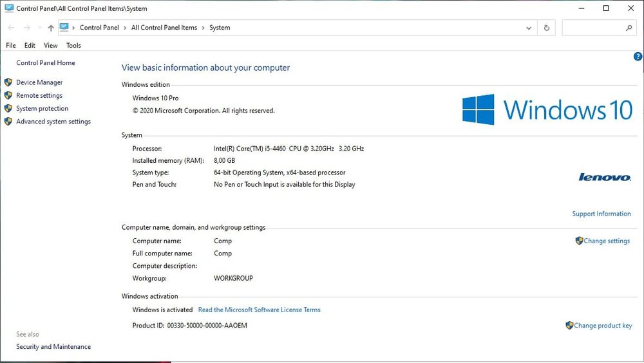The width and height of the screenshot is (644, 363).
Task: Expand the chevron after Control Panel breadcrumb
Action: pos(126,28)
